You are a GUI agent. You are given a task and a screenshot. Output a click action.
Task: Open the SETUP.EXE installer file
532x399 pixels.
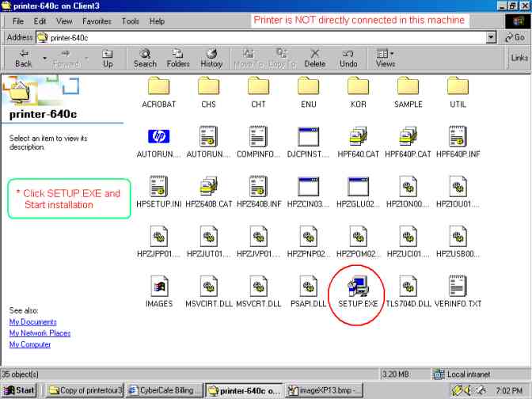[x=358, y=287]
